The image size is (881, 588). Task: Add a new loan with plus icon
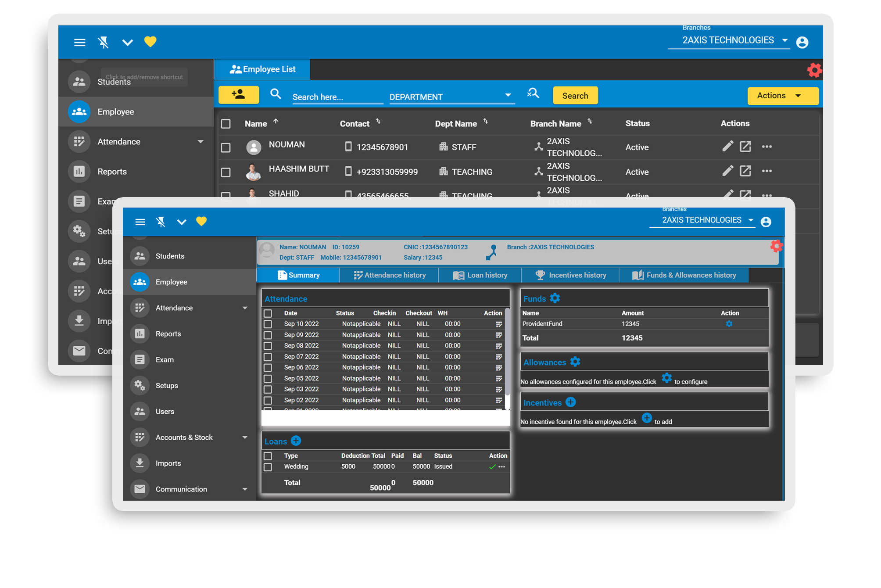(296, 441)
